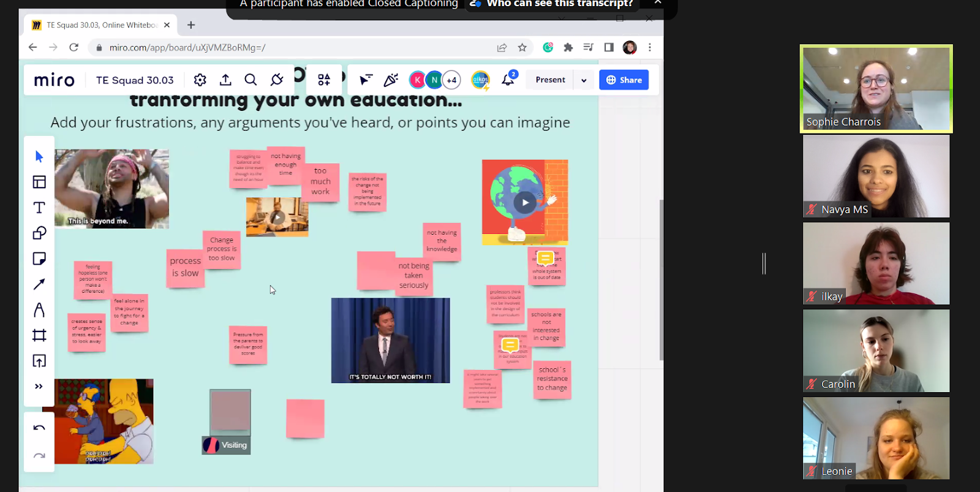This screenshot has width=980, height=492.
Task: Click the TE Squad 30.03 board title
Action: (135, 80)
